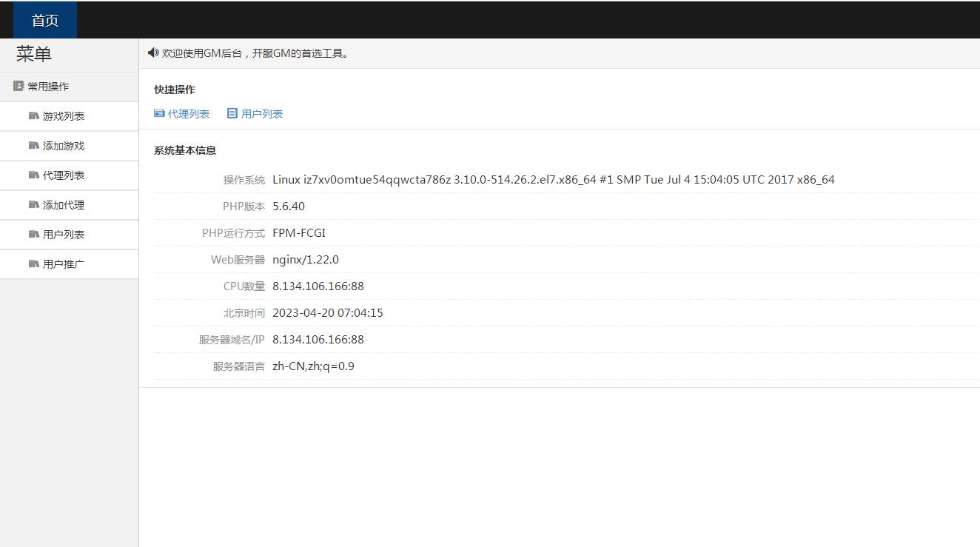
Task: Click the speaker icon in welcome notice
Action: click(x=153, y=53)
